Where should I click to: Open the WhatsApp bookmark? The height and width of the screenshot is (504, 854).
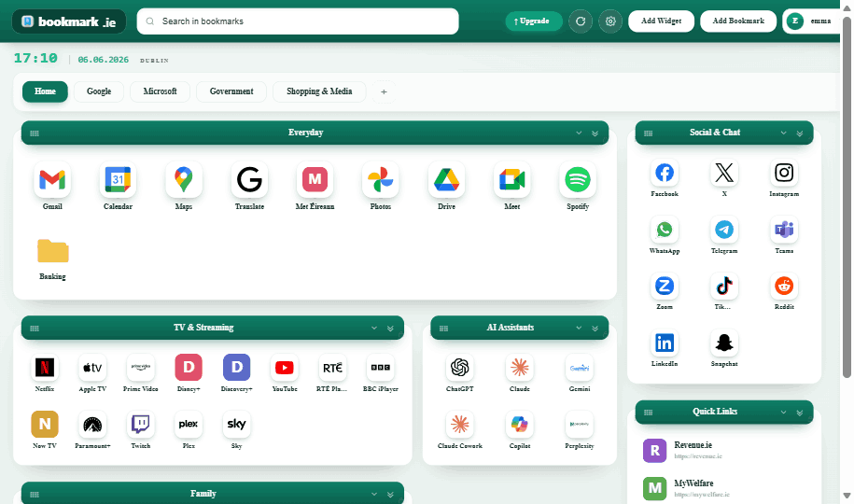click(x=664, y=230)
